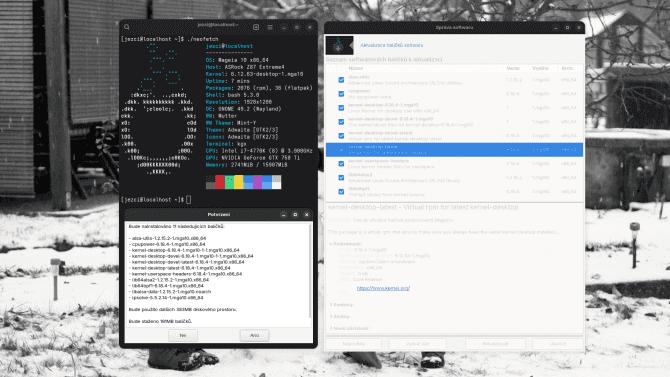Screen dimensions: 670x377
Task: Click Ano to confirm package installation
Action: tap(255, 336)
